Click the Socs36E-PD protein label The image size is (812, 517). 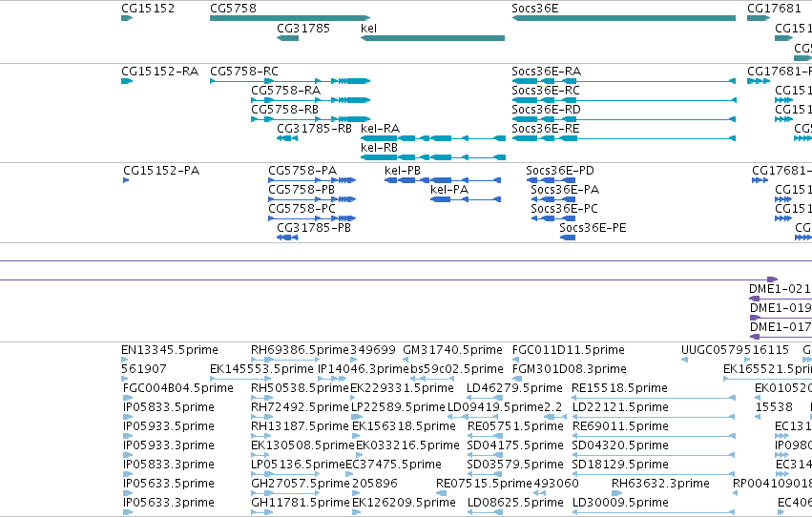(x=560, y=171)
